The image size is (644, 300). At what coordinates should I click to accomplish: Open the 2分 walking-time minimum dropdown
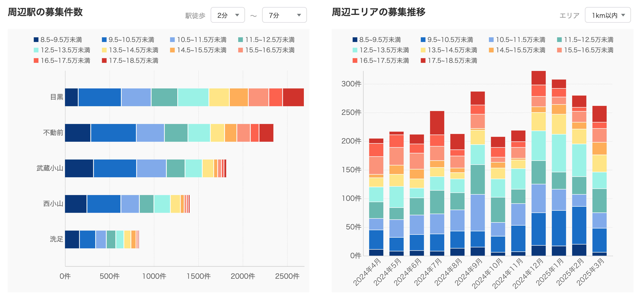click(x=227, y=15)
